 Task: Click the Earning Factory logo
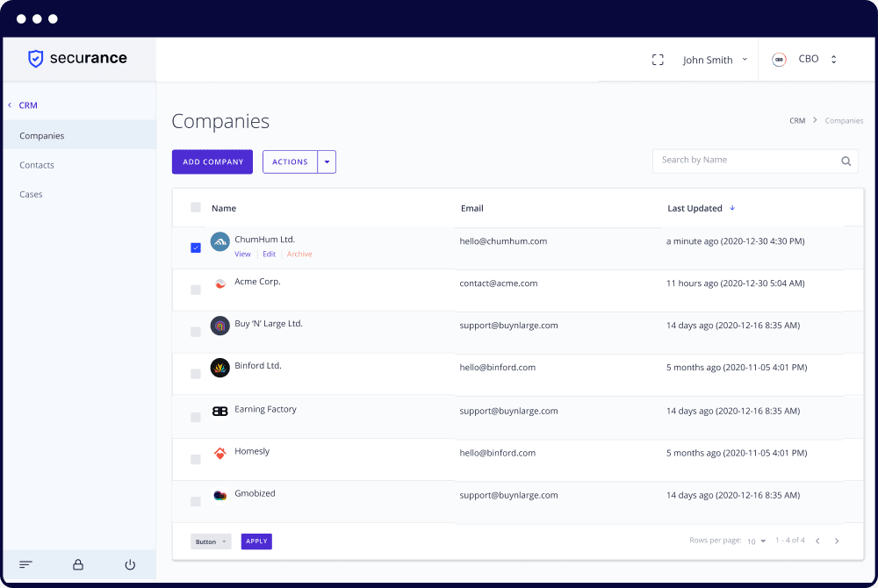220,412
